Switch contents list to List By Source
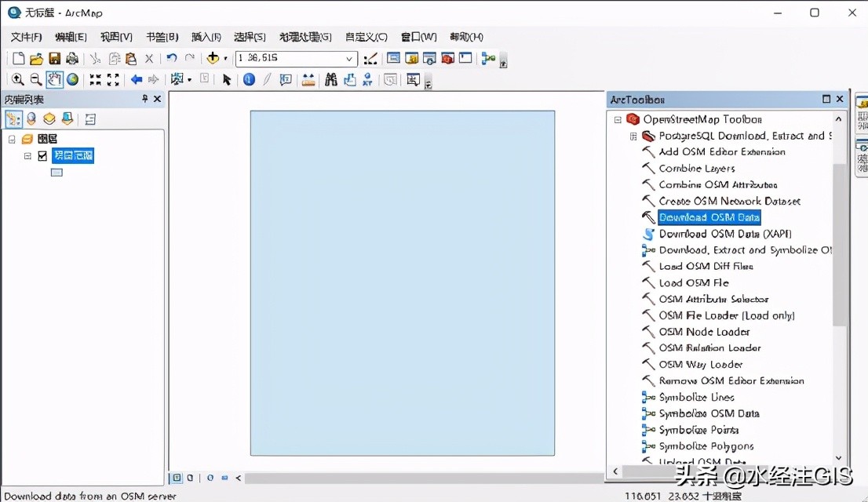Screen dimensions: 868x502 tap(31, 119)
